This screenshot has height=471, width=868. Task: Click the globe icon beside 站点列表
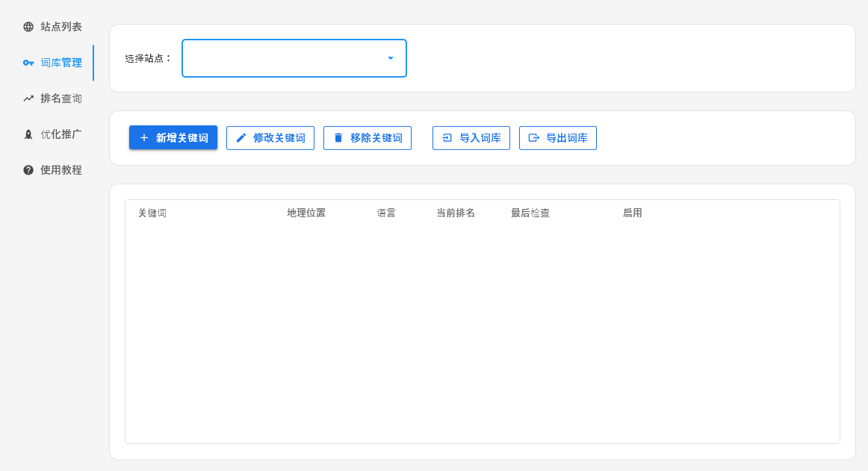[28, 27]
